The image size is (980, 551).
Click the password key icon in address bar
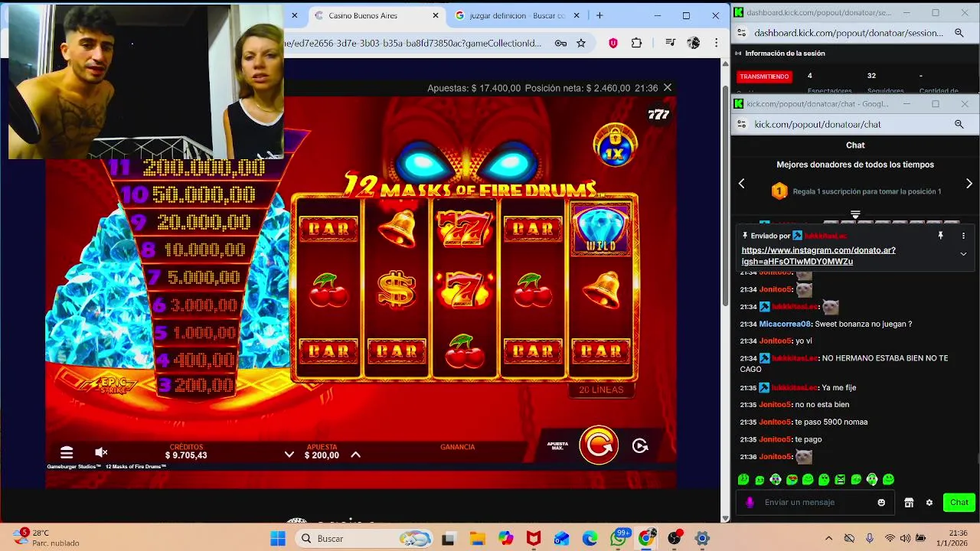pyautogui.click(x=560, y=43)
